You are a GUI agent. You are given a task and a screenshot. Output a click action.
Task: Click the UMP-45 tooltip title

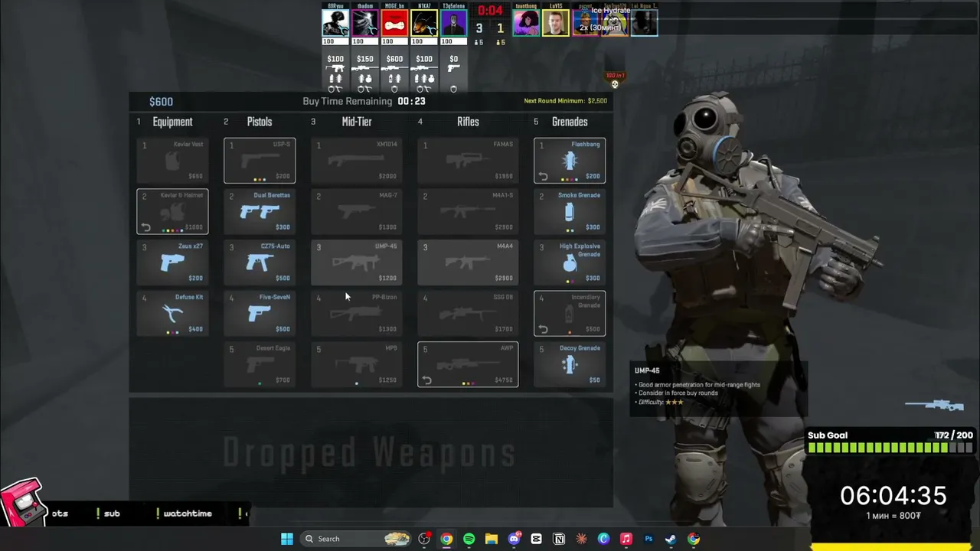click(x=647, y=370)
